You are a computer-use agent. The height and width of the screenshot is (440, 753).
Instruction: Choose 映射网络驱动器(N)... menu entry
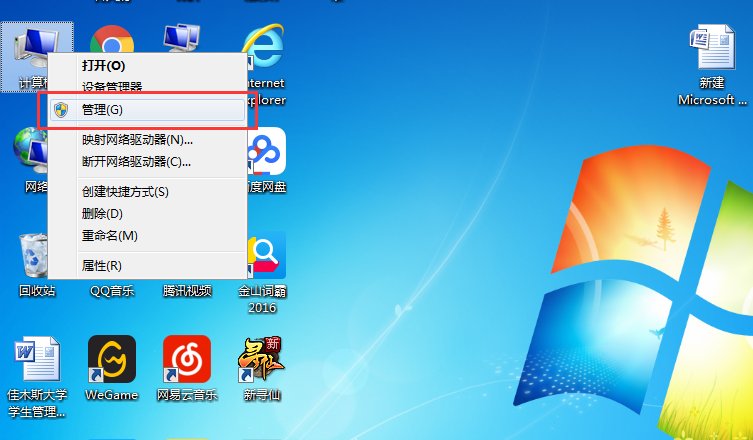(148, 140)
